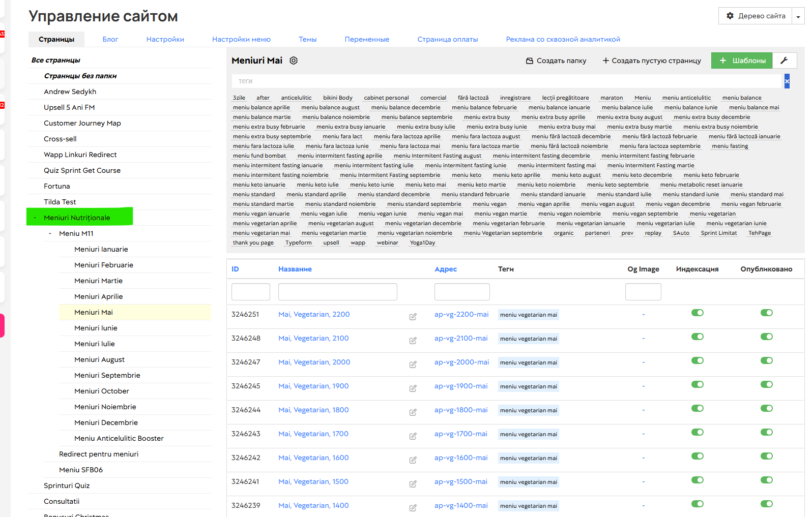Select Meniuri Iunie in the page tree
The width and height of the screenshot is (812, 517).
click(96, 328)
